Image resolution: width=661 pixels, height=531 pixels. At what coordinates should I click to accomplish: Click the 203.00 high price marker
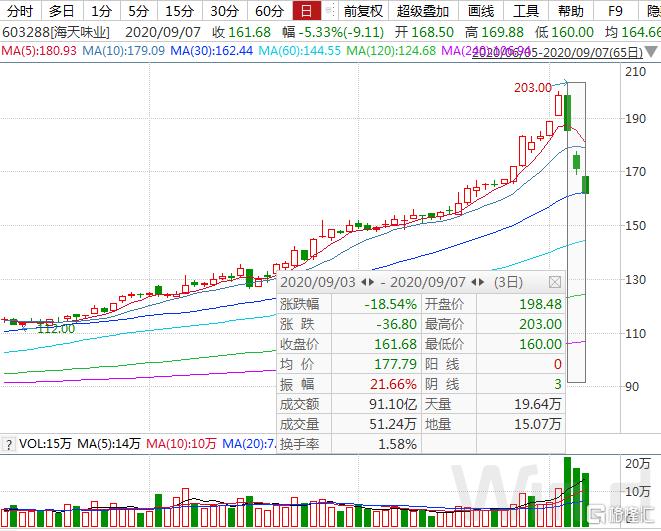point(533,88)
